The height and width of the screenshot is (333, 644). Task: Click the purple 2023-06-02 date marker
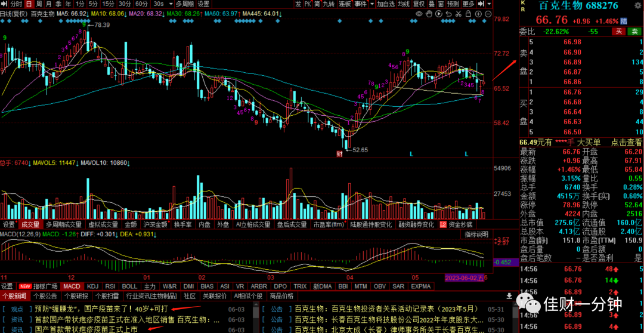[x=465, y=278]
